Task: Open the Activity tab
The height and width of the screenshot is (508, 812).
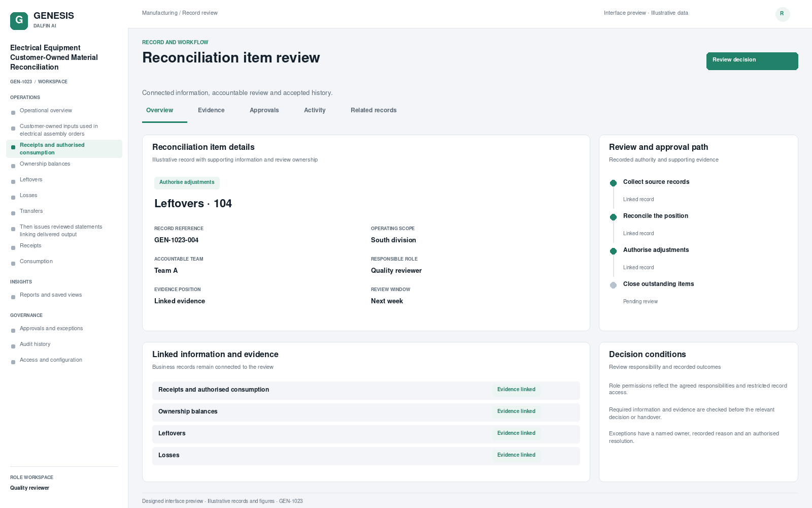Action: (x=315, y=110)
